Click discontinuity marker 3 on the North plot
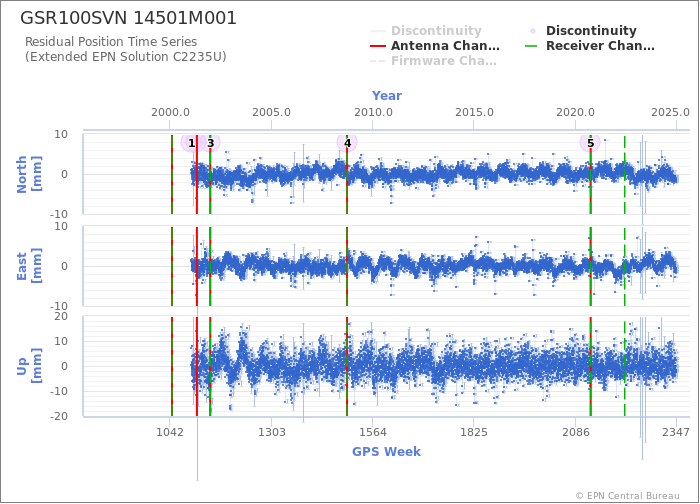The height and width of the screenshot is (504, 700). (x=211, y=143)
